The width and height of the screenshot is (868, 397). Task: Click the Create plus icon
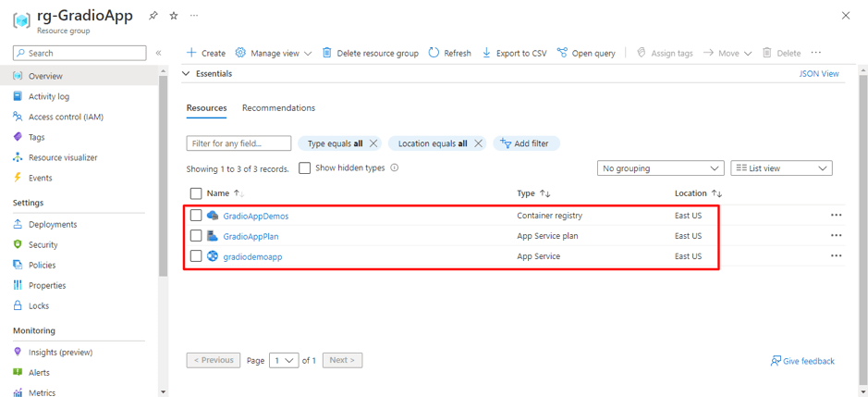[x=191, y=53]
